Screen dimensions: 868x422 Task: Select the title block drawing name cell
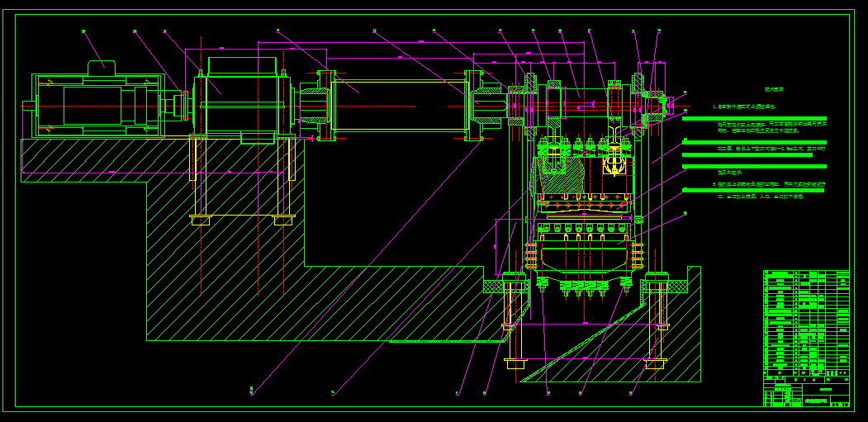point(817,401)
